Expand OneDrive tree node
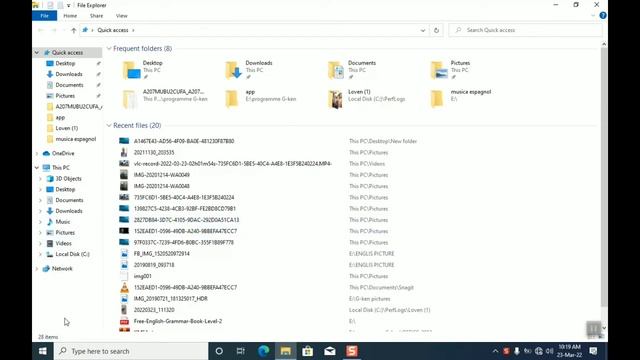 tap(37, 153)
